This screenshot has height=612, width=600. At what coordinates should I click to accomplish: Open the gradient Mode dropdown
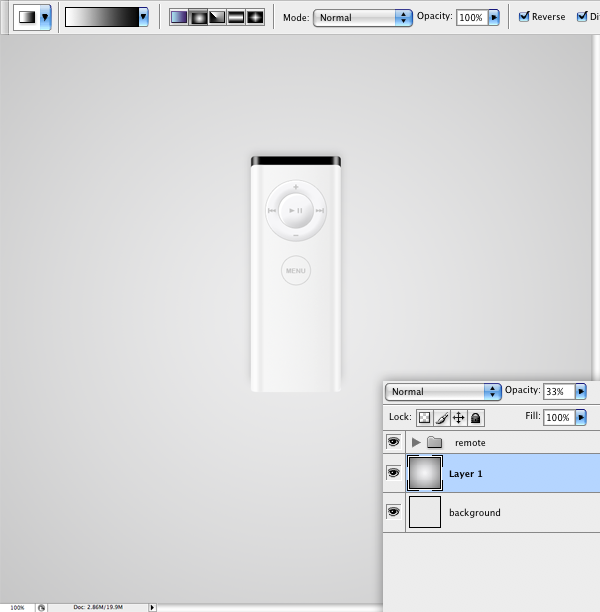pyautogui.click(x=363, y=18)
